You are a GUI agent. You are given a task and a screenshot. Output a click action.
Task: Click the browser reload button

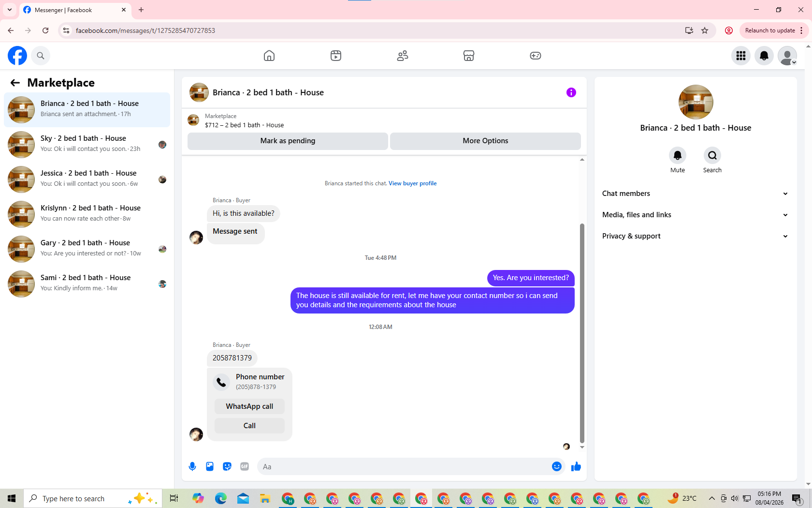[45, 30]
